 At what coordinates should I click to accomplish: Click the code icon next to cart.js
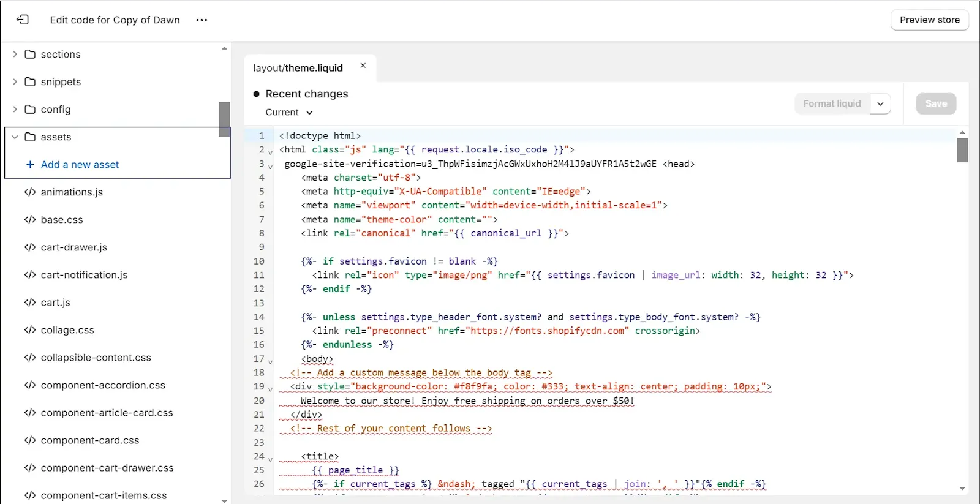[30, 302]
